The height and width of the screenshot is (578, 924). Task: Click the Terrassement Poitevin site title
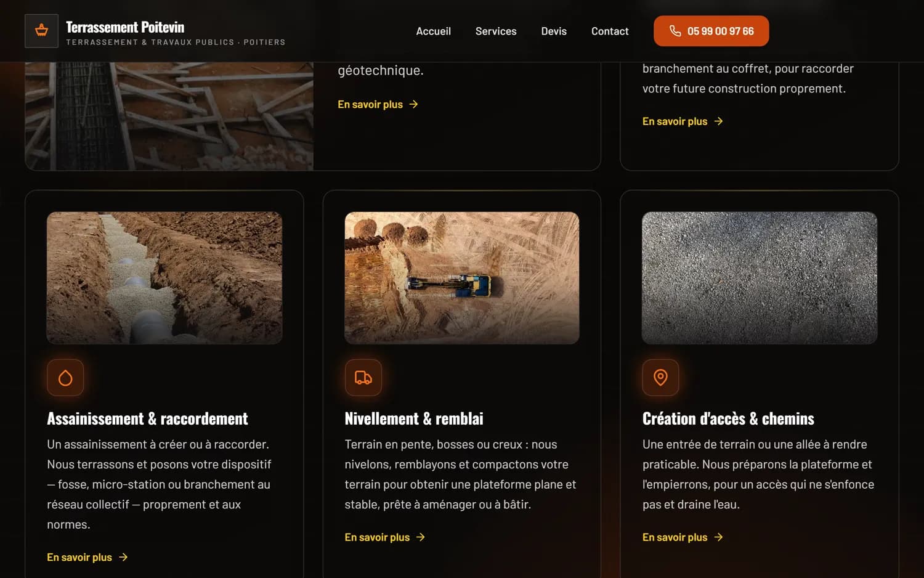tap(125, 27)
